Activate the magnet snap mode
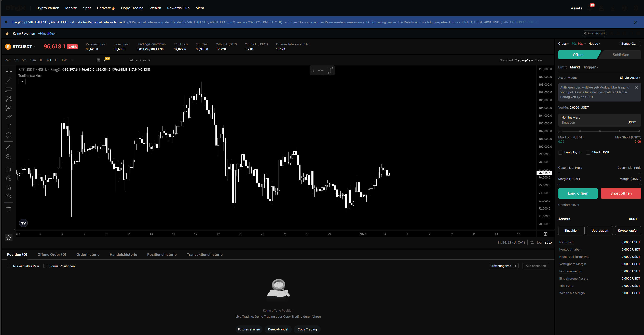 click(8, 169)
